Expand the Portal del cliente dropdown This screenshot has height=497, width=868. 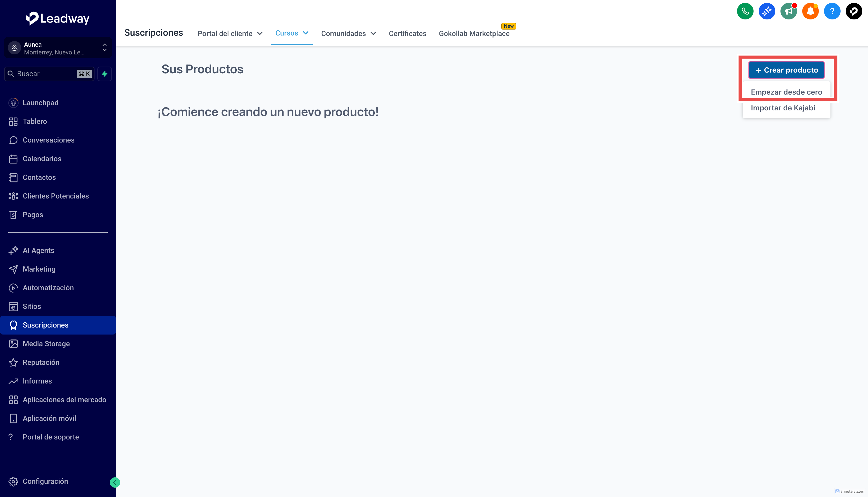pyautogui.click(x=230, y=33)
